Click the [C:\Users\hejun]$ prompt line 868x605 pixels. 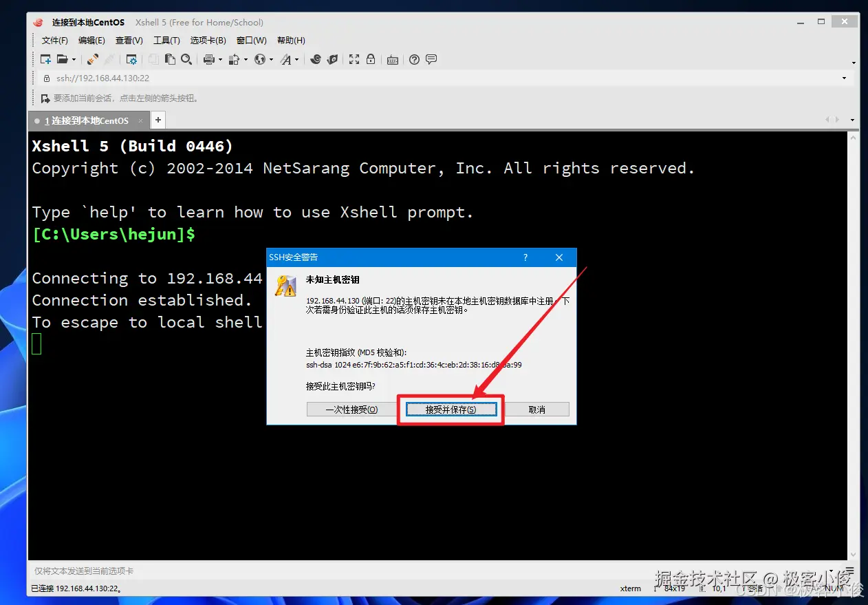[113, 235]
